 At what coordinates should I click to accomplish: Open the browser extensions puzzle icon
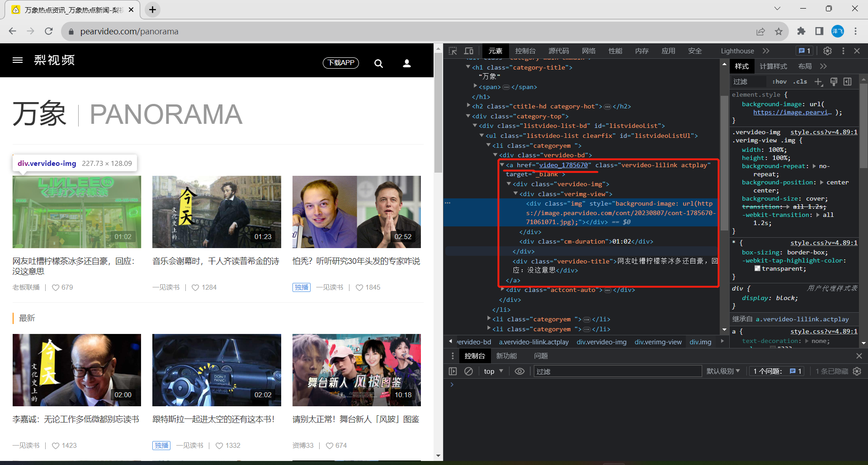coord(801,31)
